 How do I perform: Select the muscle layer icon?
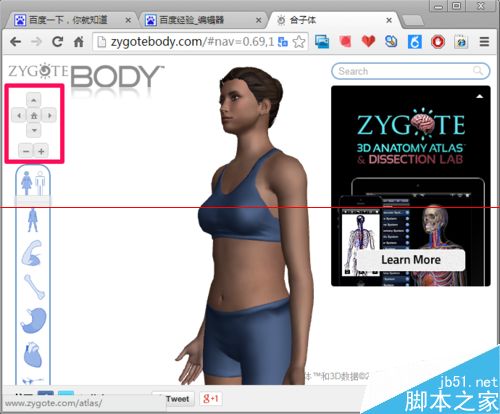[32, 253]
